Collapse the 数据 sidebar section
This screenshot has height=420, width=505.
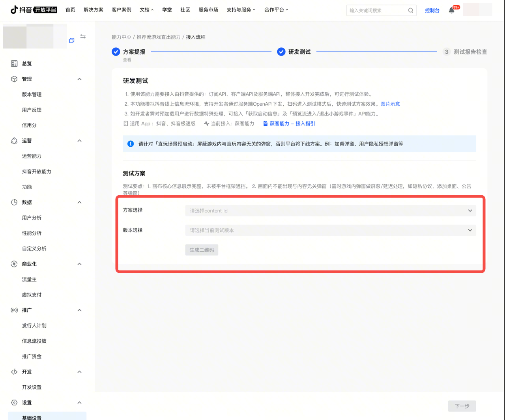79,202
